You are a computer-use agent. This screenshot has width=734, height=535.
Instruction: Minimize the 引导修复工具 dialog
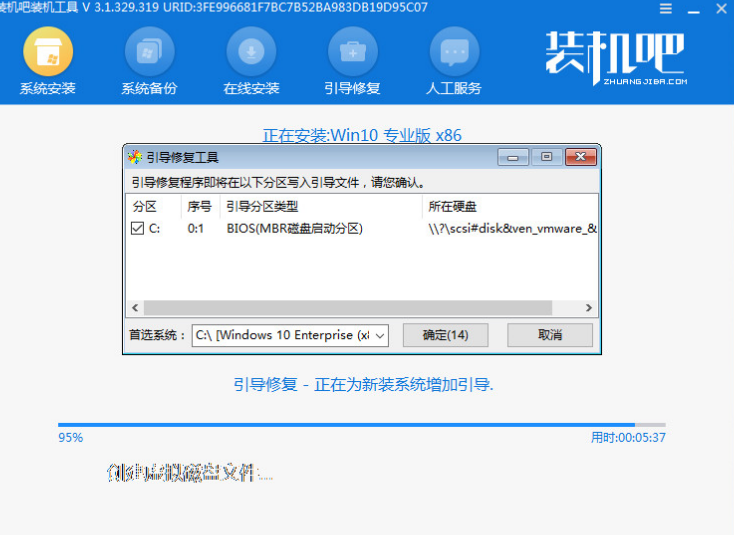513,157
